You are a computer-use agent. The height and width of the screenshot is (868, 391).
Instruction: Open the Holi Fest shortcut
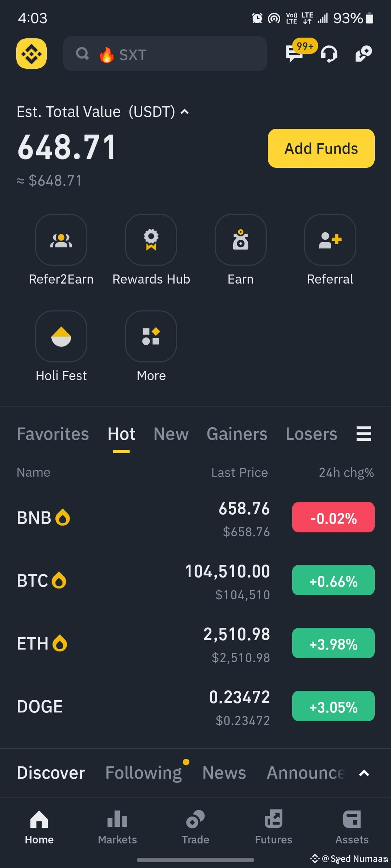coord(61,336)
